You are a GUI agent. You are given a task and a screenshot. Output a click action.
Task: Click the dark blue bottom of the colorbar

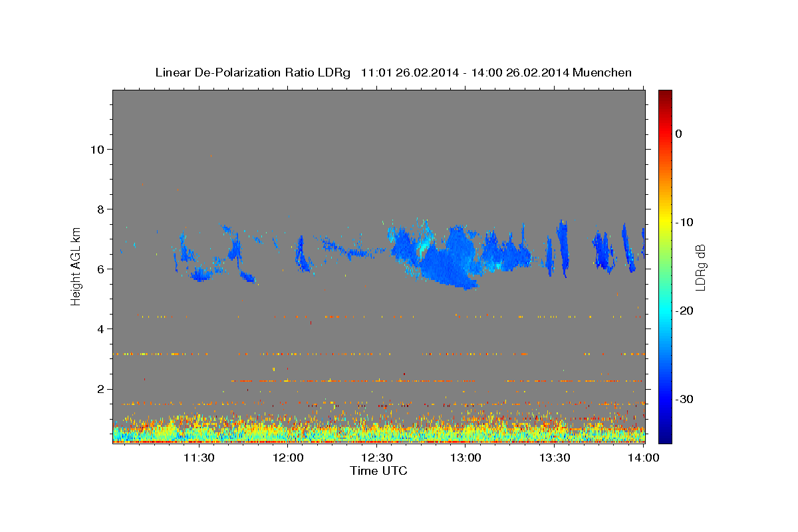(665, 436)
